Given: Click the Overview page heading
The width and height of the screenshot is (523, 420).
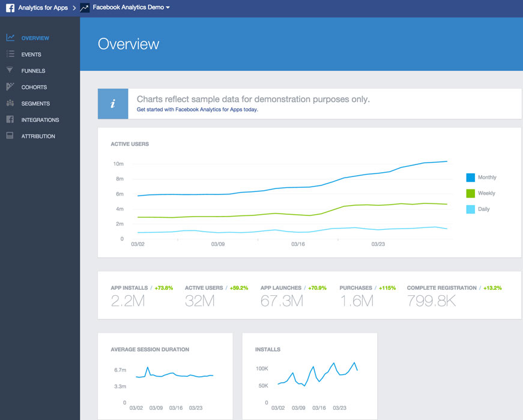Looking at the screenshot, I should click(128, 44).
